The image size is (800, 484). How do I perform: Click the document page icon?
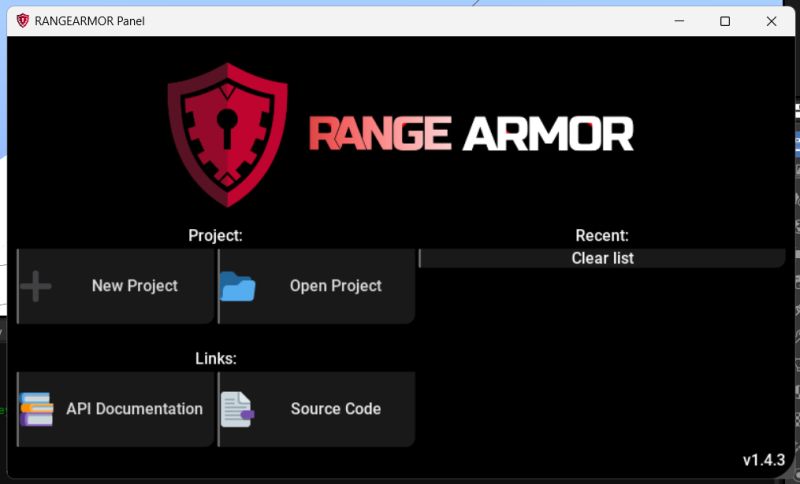point(237,409)
